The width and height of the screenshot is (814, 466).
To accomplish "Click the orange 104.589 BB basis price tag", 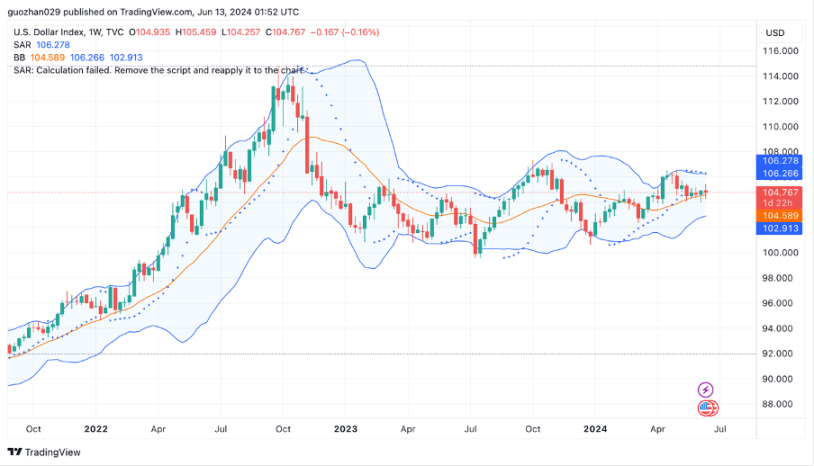I will 779,215.
